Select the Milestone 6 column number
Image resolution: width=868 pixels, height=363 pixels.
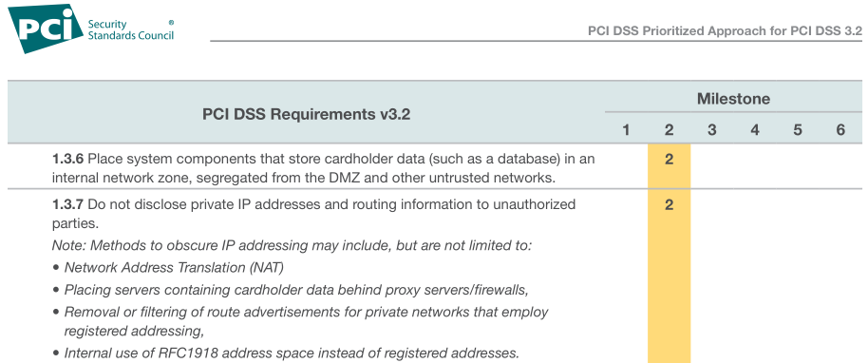(840, 129)
